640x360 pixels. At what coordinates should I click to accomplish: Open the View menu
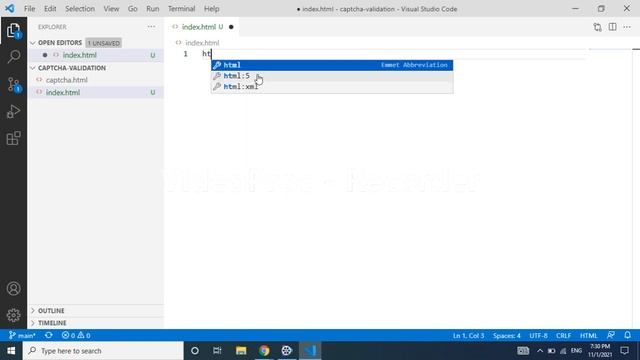click(111, 9)
